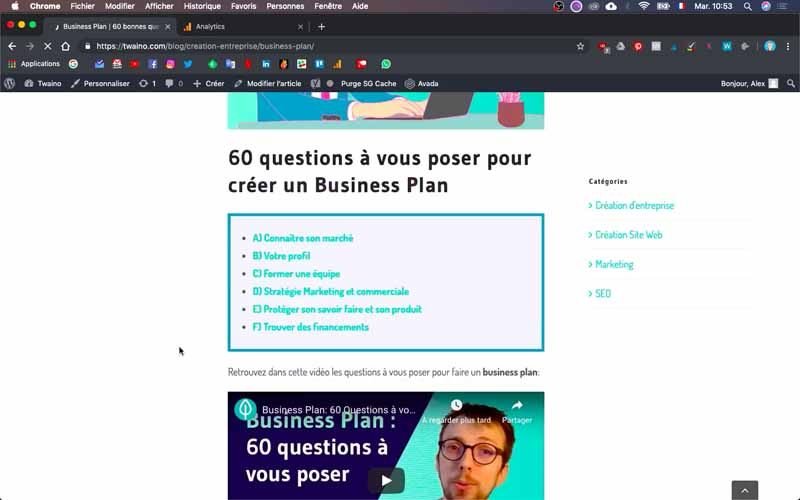Screen dimensions: 800x500
Task: Click the back-to-top arrow button
Action: click(744, 490)
